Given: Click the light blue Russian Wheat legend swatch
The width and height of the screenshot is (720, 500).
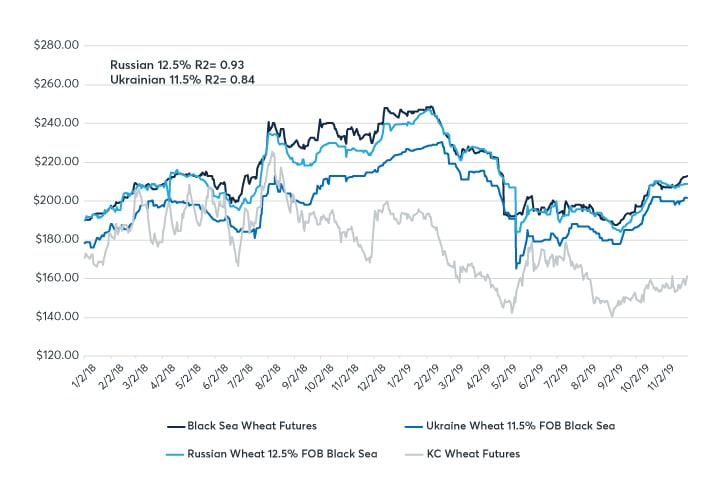Looking at the screenshot, I should coord(178,453).
